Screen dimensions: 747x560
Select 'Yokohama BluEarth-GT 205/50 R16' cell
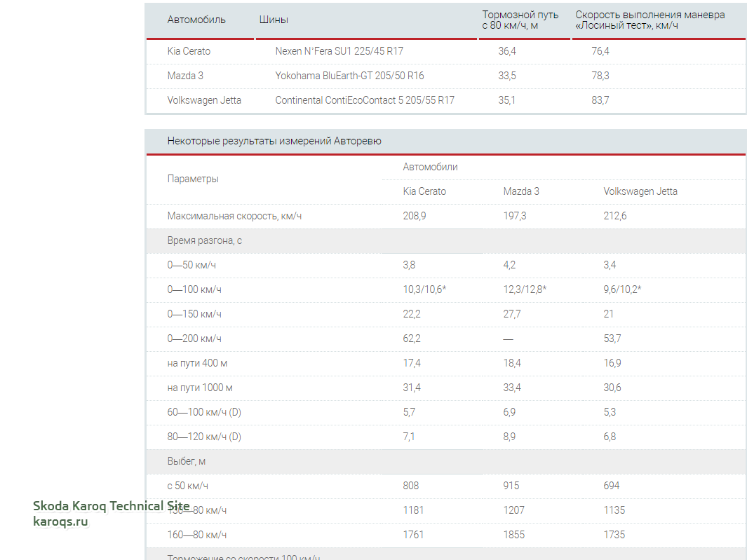[x=350, y=76]
